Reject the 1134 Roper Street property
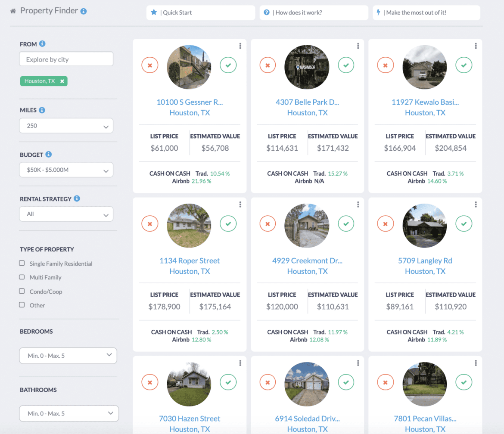The height and width of the screenshot is (434, 504). pyautogui.click(x=150, y=224)
